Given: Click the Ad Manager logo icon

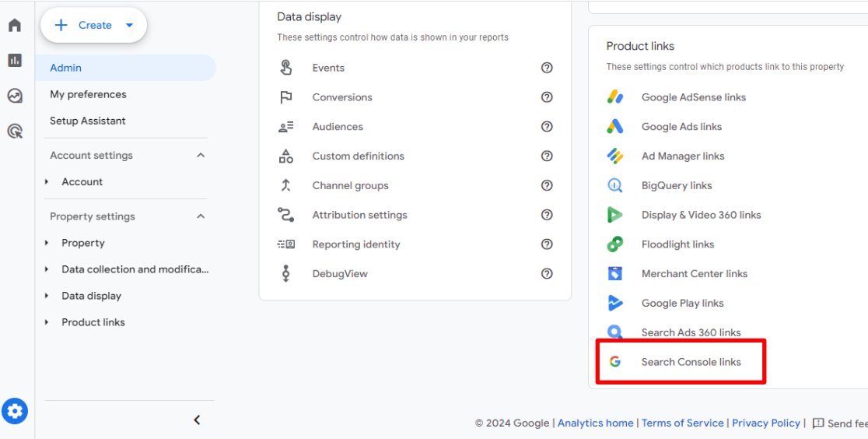Looking at the screenshot, I should [x=615, y=156].
